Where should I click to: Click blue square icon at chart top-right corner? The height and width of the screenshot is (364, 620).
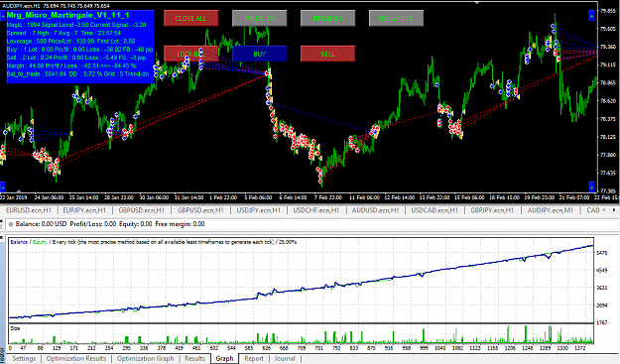pos(591,16)
